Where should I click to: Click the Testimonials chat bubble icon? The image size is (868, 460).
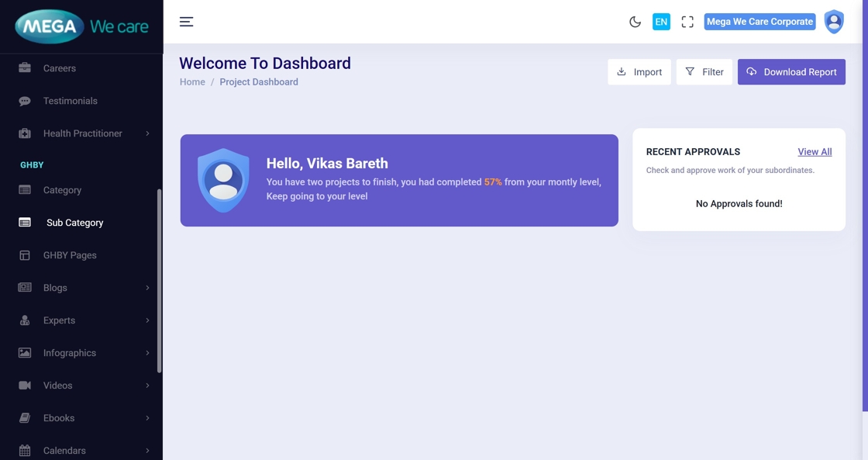coord(25,101)
